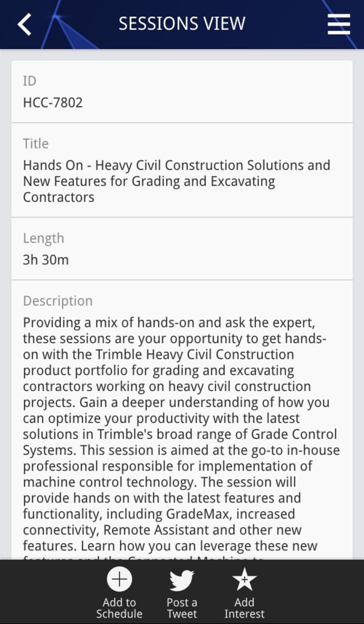Tap the Title section header label
Viewport: 364px width, 624px height.
pos(35,143)
